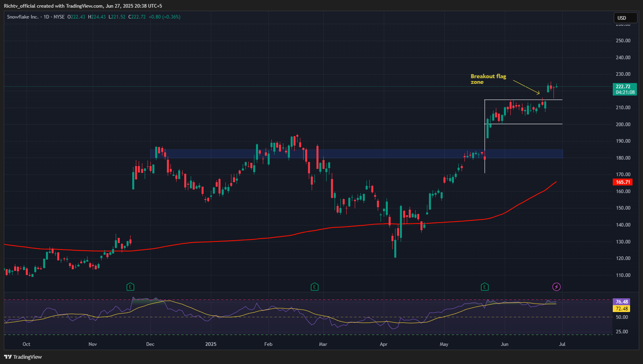The height and width of the screenshot is (364, 643).
Task: Click the 110.00 price axis label
Action: [x=623, y=275]
